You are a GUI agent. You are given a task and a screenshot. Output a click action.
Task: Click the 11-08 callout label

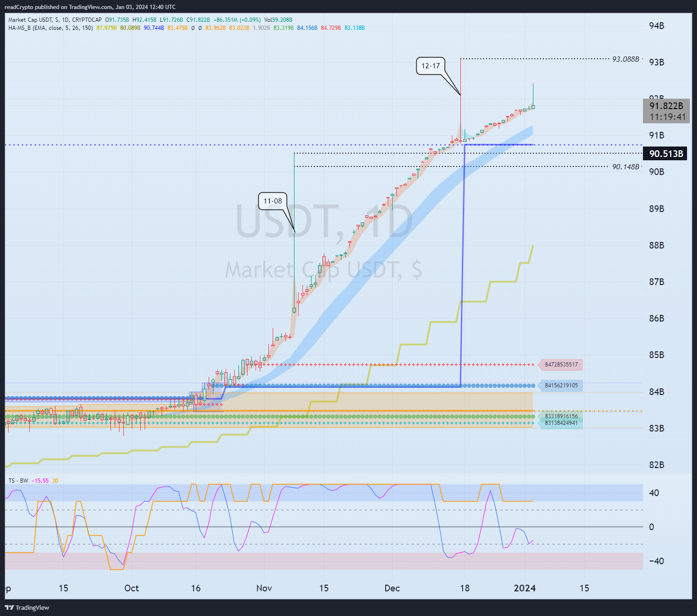273,201
